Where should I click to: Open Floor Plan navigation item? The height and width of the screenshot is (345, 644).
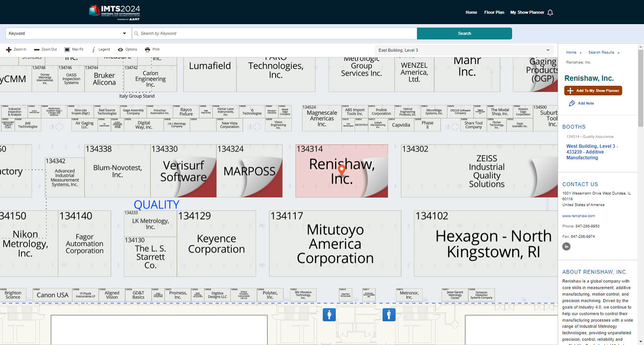[494, 12]
